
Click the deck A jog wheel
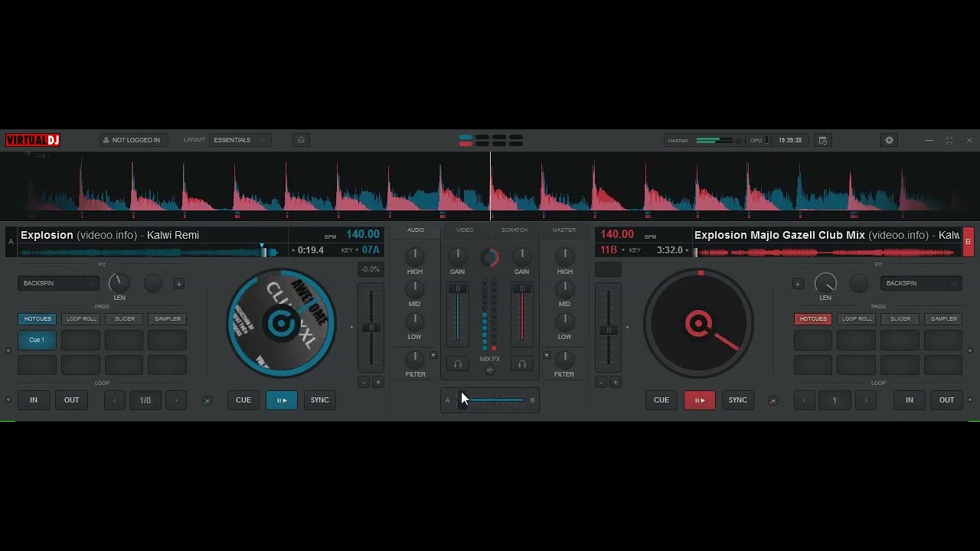(281, 323)
